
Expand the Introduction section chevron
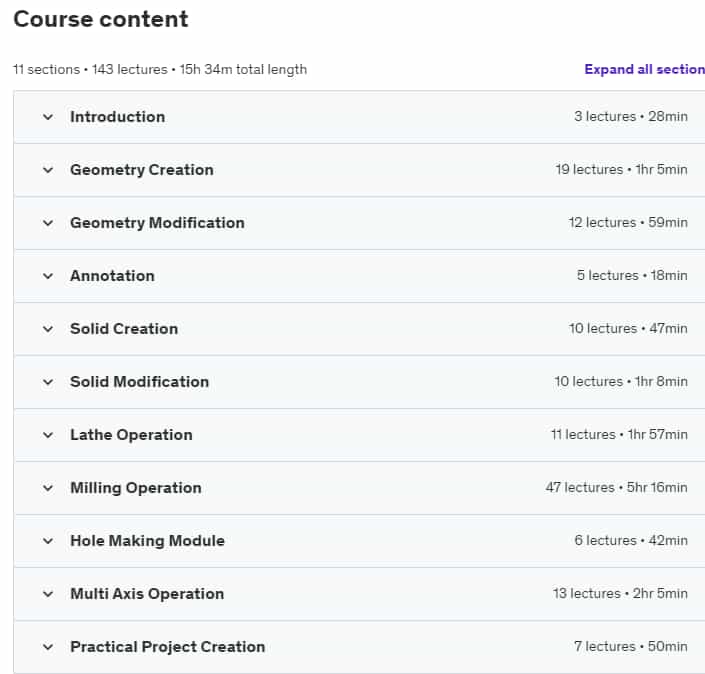[x=47, y=117]
